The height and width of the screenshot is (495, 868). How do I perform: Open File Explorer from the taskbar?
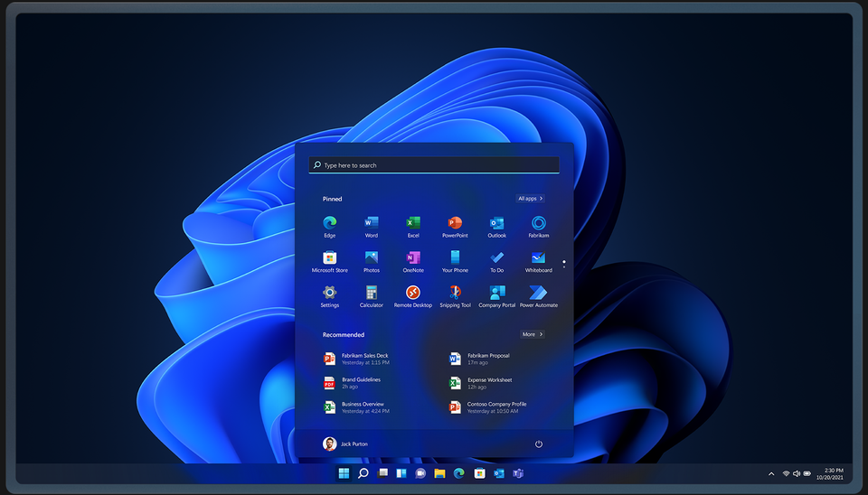[439, 473]
